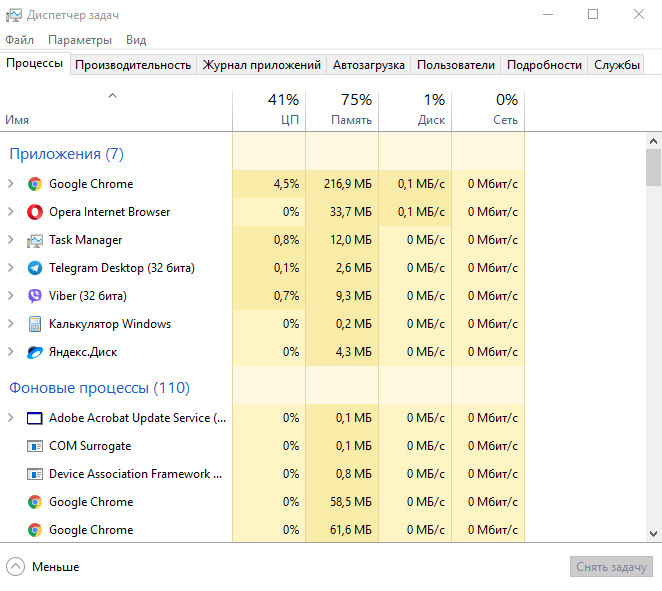Click the Adobe Acrobat Update Service icon
Viewport: 662px width, 591px height.
click(x=35, y=418)
